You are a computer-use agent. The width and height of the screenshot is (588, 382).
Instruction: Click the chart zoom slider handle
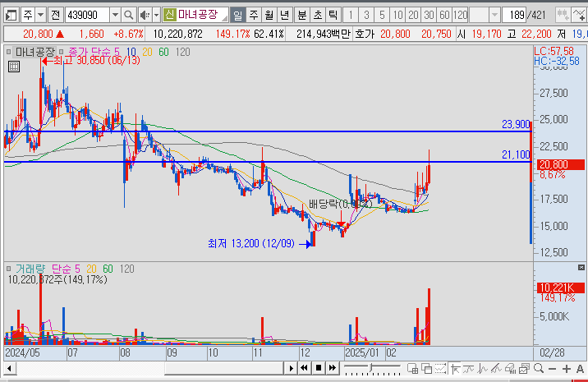click(x=371, y=367)
